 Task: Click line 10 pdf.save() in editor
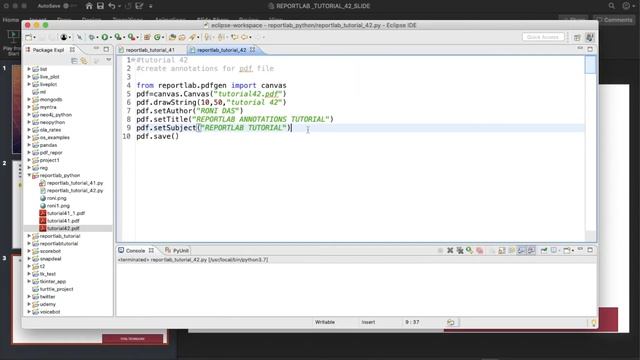coord(158,136)
